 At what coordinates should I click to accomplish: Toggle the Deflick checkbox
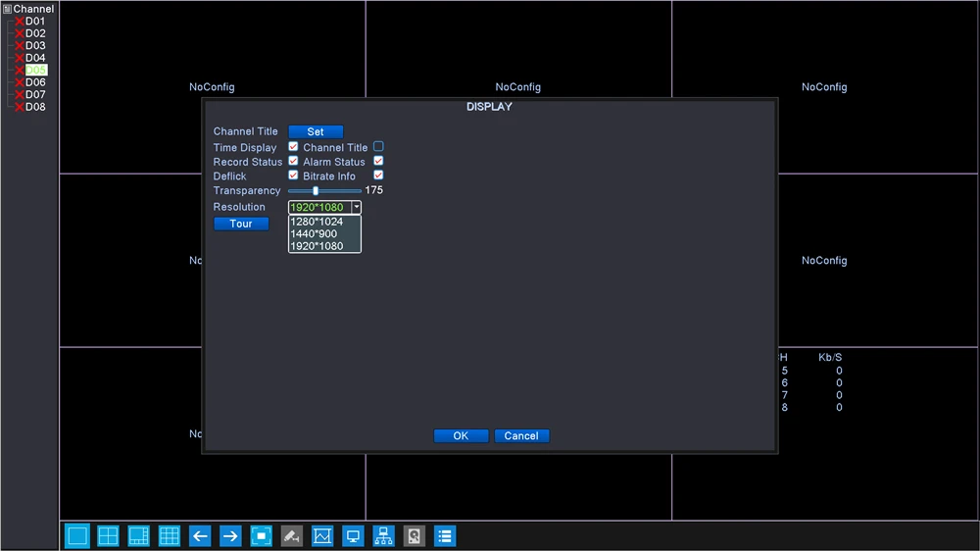point(293,175)
